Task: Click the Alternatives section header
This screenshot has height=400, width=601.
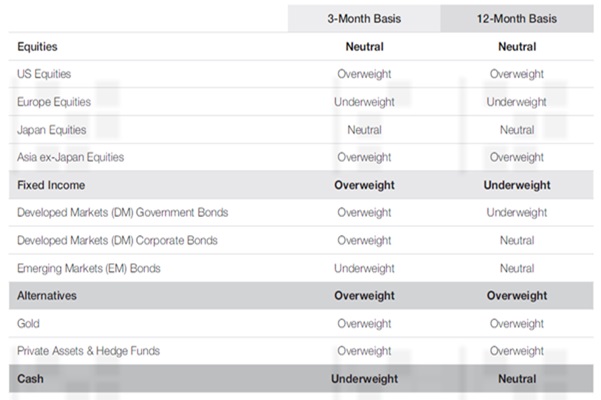Action: 47,295
